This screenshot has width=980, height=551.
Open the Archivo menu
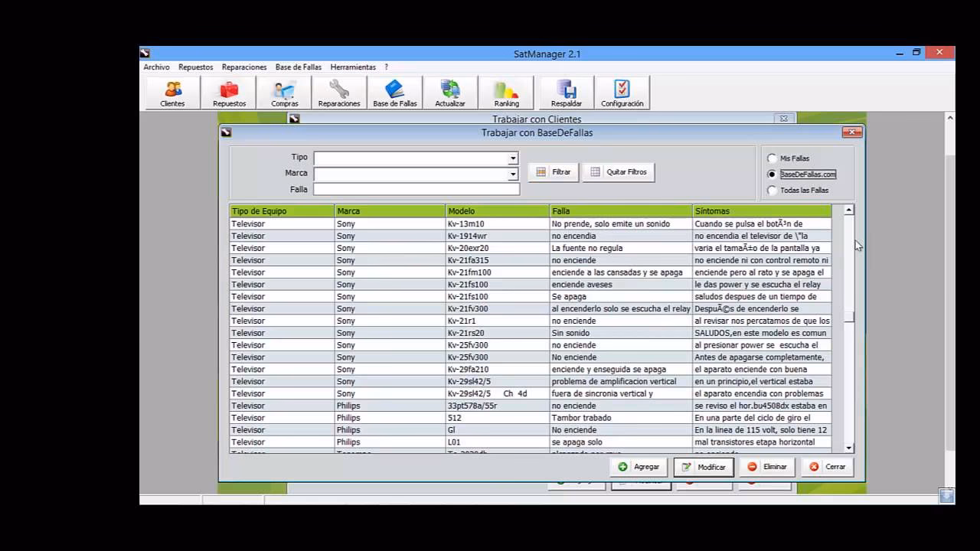click(156, 67)
